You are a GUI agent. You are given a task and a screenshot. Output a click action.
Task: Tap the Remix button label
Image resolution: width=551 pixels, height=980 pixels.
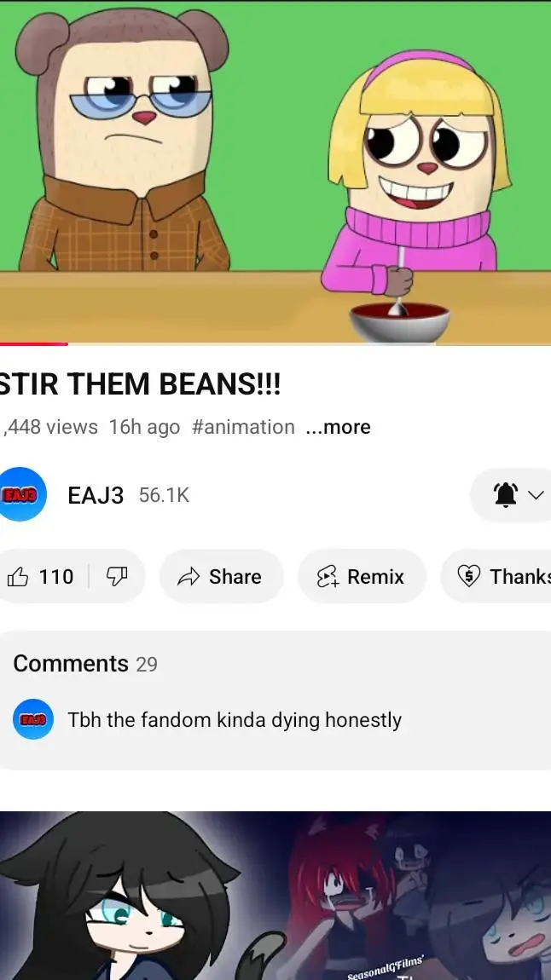point(375,577)
